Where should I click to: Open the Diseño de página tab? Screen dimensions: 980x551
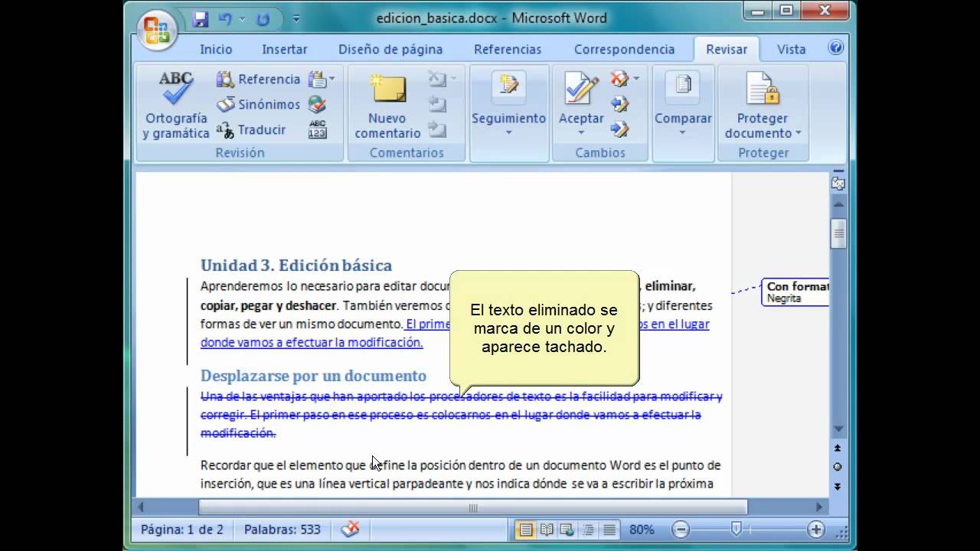[x=390, y=49]
